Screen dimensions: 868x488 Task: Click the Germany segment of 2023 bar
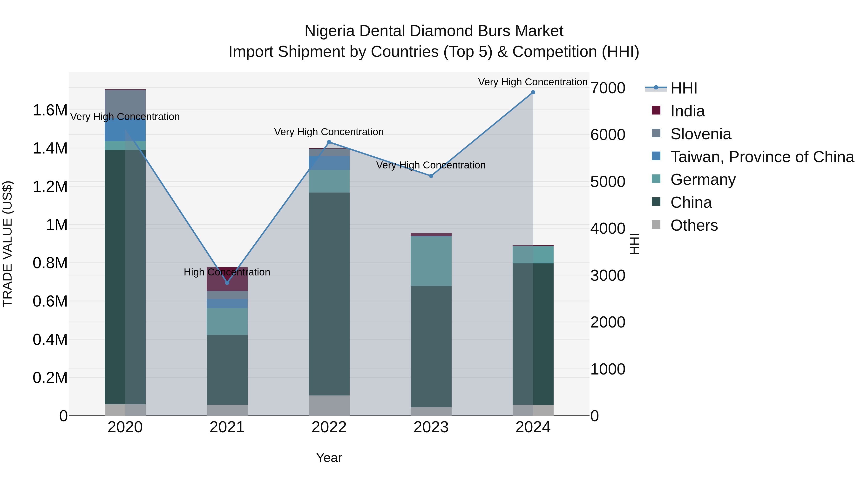pyautogui.click(x=431, y=261)
